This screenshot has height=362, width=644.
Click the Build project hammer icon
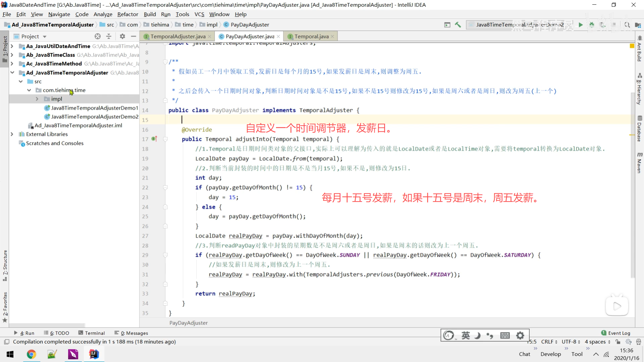click(458, 25)
